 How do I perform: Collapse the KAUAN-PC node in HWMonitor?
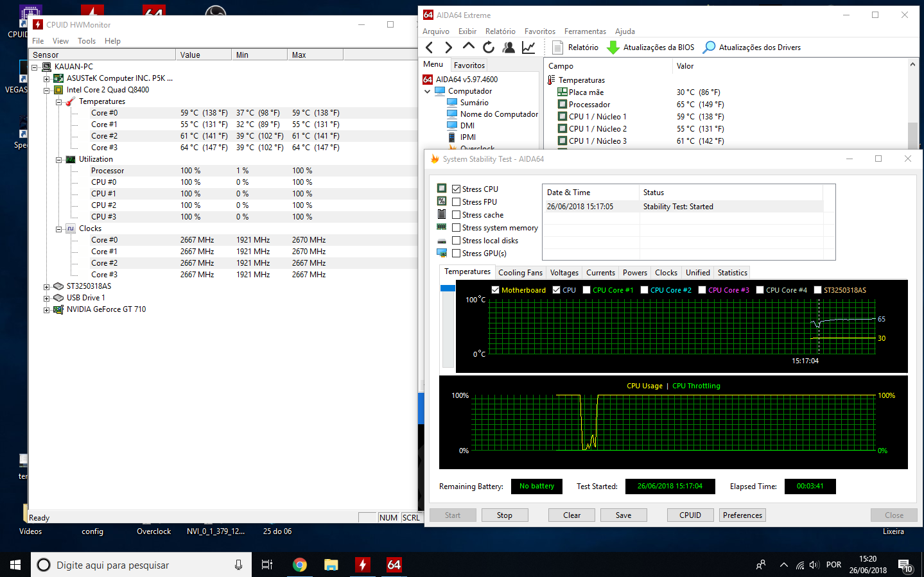coord(34,67)
